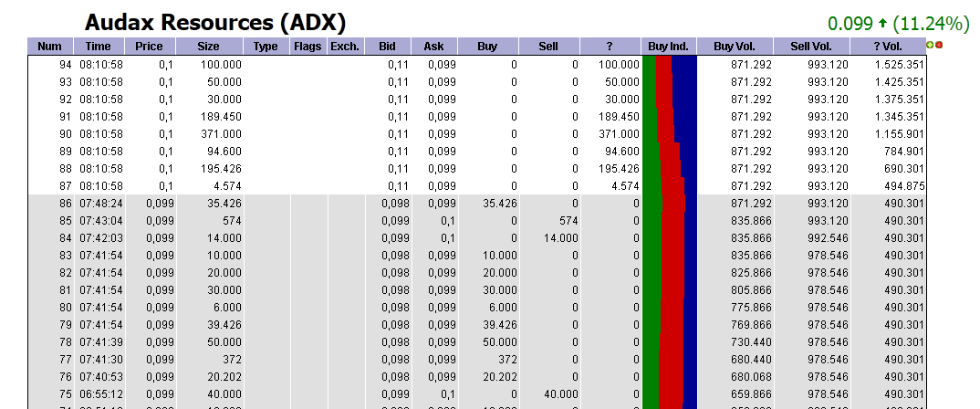Click time 07:43:04 in row 85
The width and height of the screenshot is (980, 409).
pos(100,221)
